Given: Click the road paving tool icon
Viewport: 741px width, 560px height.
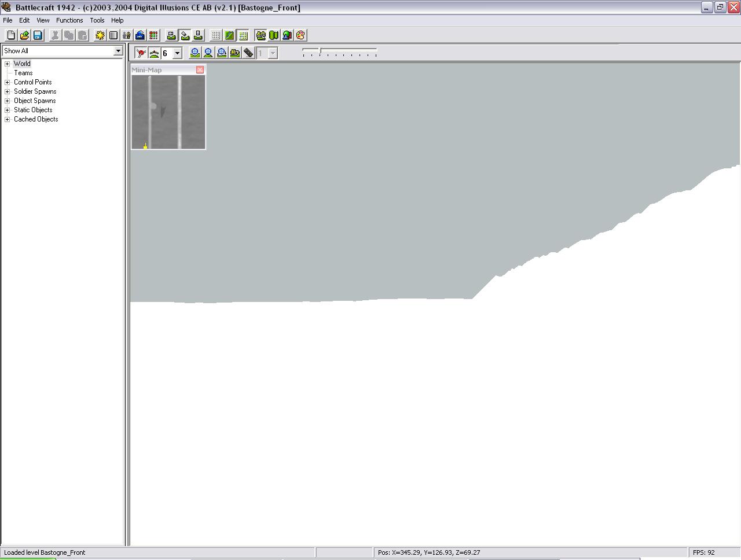Looking at the screenshot, I should point(248,53).
